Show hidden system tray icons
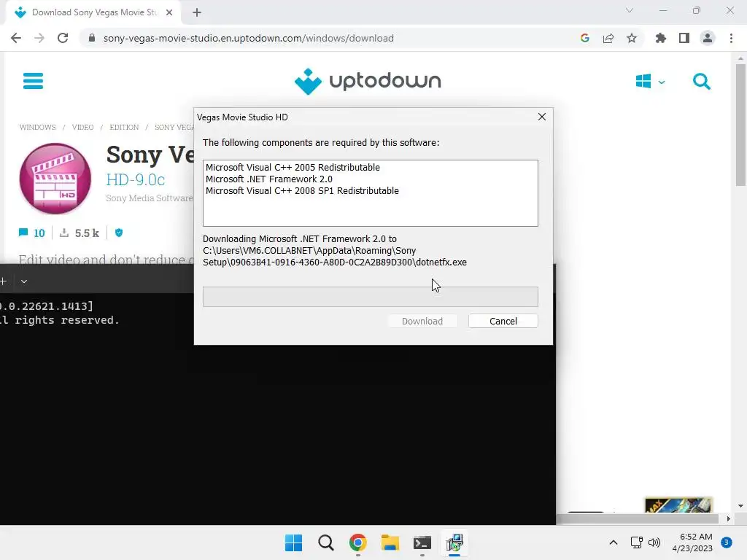 click(x=613, y=542)
